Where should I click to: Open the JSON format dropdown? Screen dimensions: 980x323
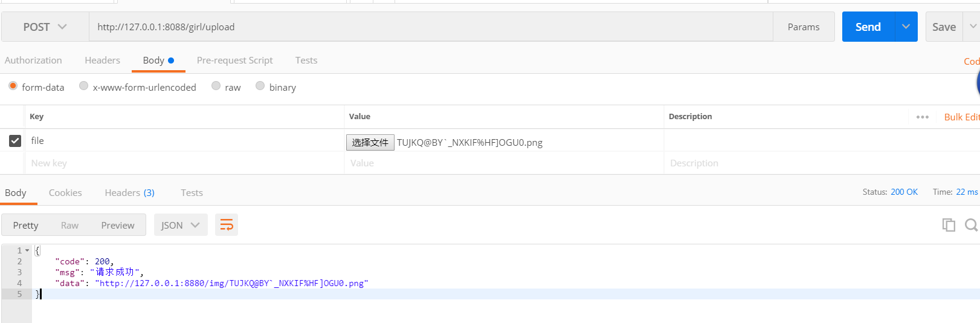(181, 225)
